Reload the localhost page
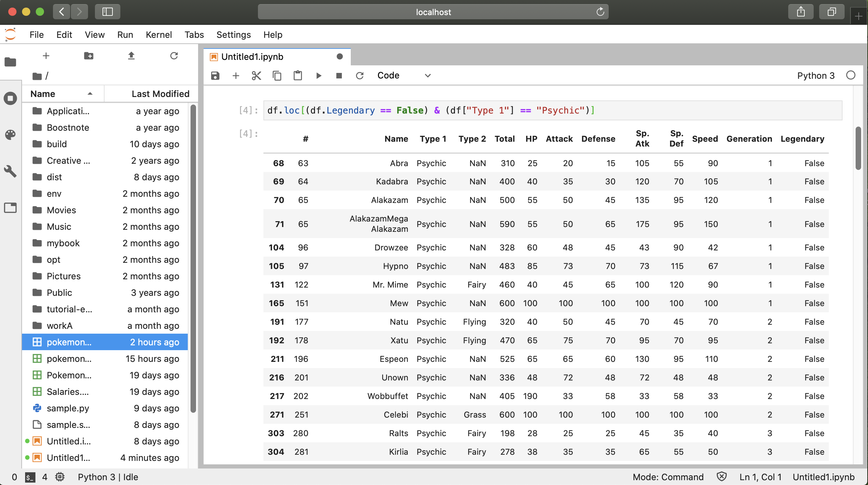The width and height of the screenshot is (868, 485). click(600, 12)
